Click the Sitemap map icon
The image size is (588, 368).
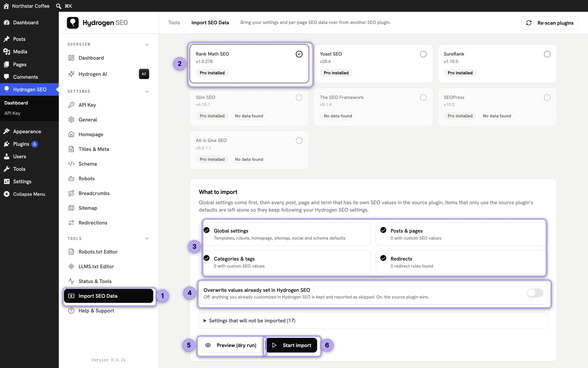[71, 208]
